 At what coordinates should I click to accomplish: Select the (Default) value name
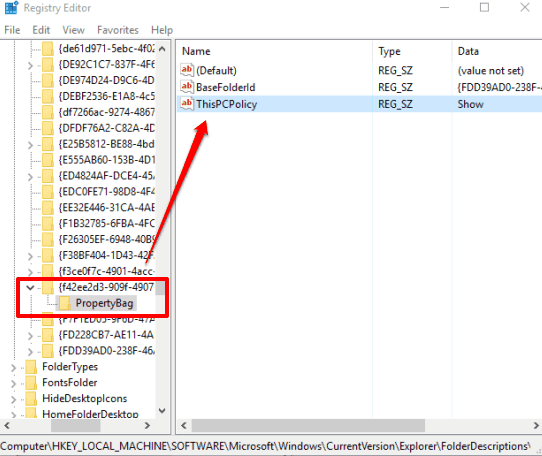[216, 71]
